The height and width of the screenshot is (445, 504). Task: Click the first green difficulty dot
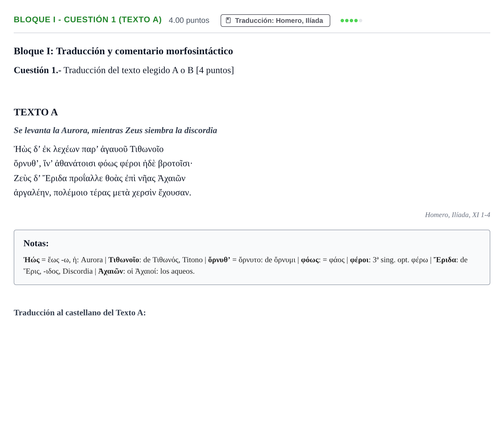point(342,21)
